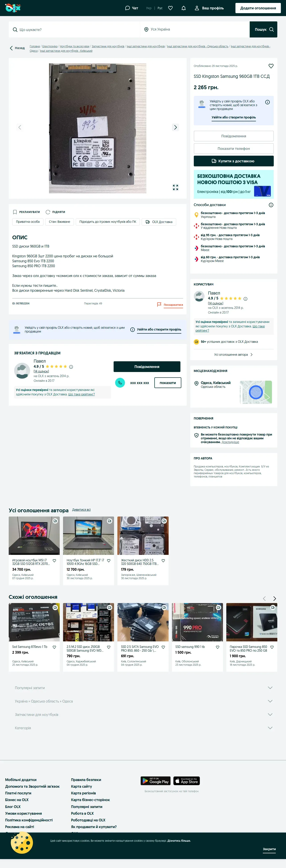Viewport: 286px width, 868px height.
Task: Open the notifications bell icon
Action: [x=183, y=8]
